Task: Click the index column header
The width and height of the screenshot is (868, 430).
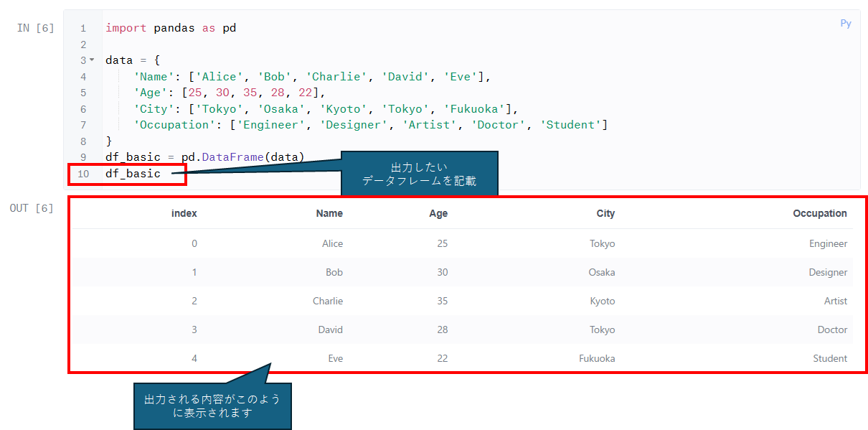Action: point(184,213)
